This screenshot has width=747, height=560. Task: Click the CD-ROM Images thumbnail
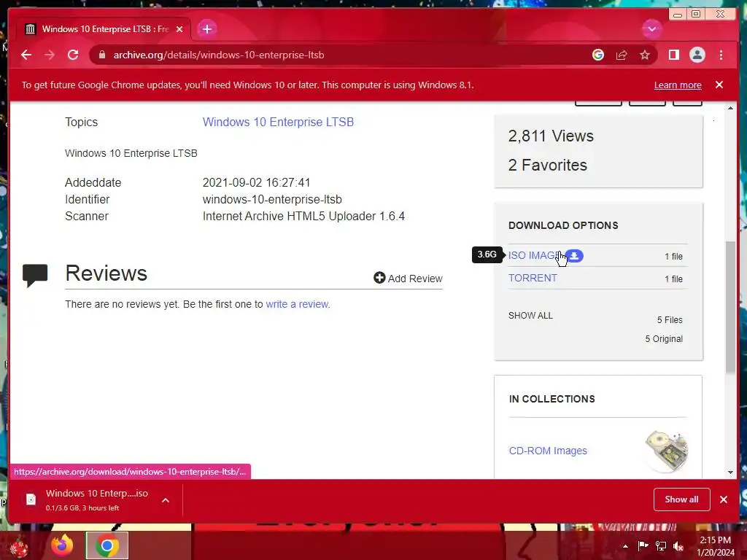(x=667, y=451)
